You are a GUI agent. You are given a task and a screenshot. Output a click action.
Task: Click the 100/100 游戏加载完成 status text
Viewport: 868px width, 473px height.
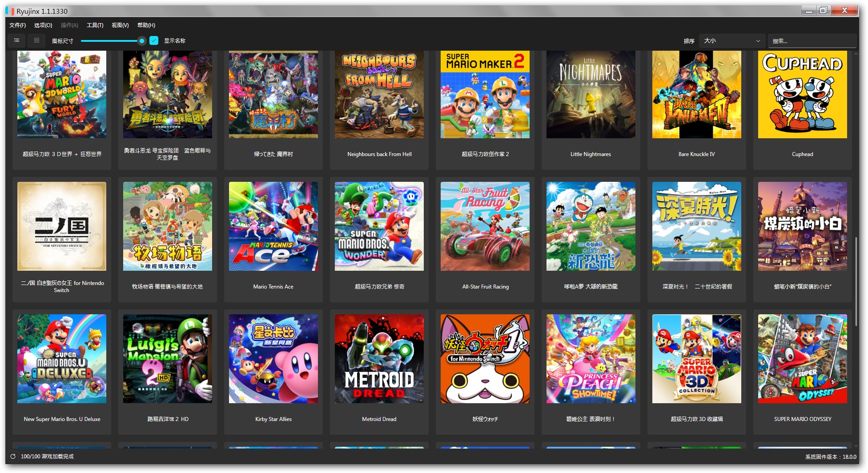pos(47,457)
